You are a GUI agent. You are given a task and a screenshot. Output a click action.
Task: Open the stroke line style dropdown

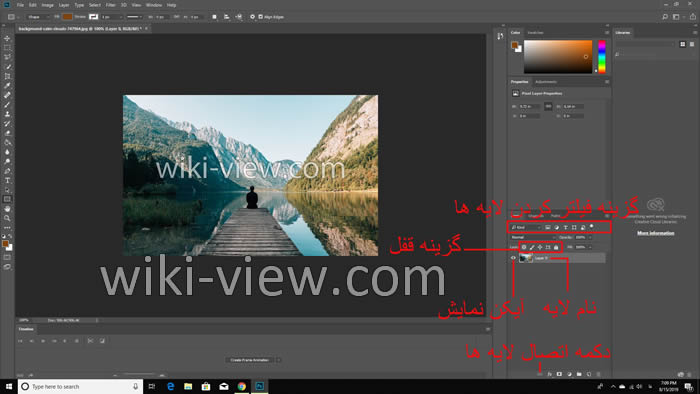tap(134, 17)
